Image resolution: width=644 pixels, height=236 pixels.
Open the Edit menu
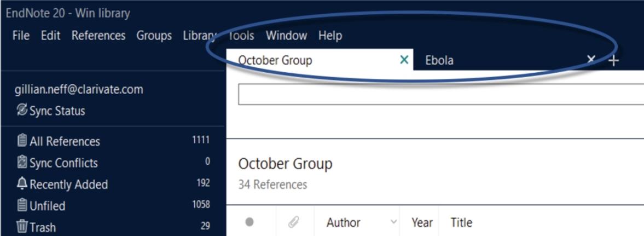click(x=50, y=36)
